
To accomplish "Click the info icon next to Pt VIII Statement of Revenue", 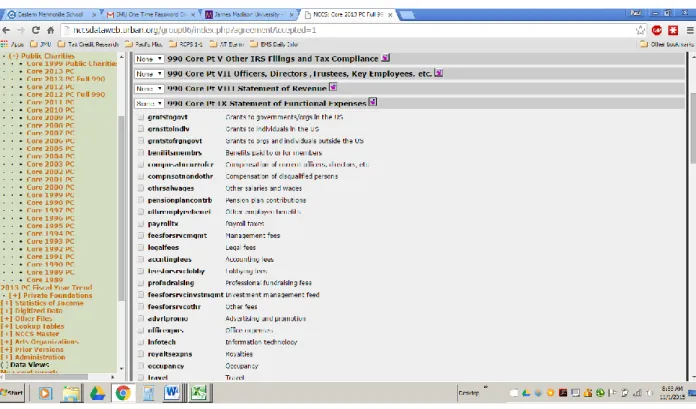I will tap(333, 87).
